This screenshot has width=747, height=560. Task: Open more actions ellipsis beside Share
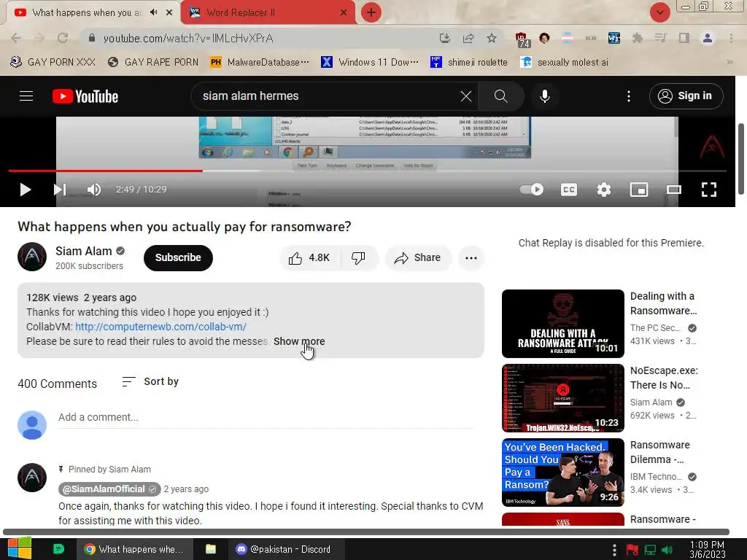pyautogui.click(x=471, y=257)
